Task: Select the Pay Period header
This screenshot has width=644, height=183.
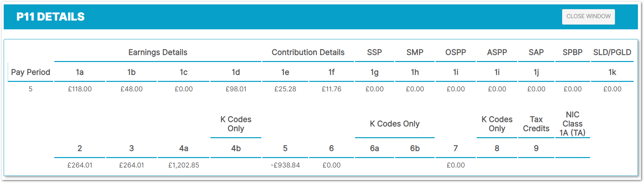Action: (30, 72)
